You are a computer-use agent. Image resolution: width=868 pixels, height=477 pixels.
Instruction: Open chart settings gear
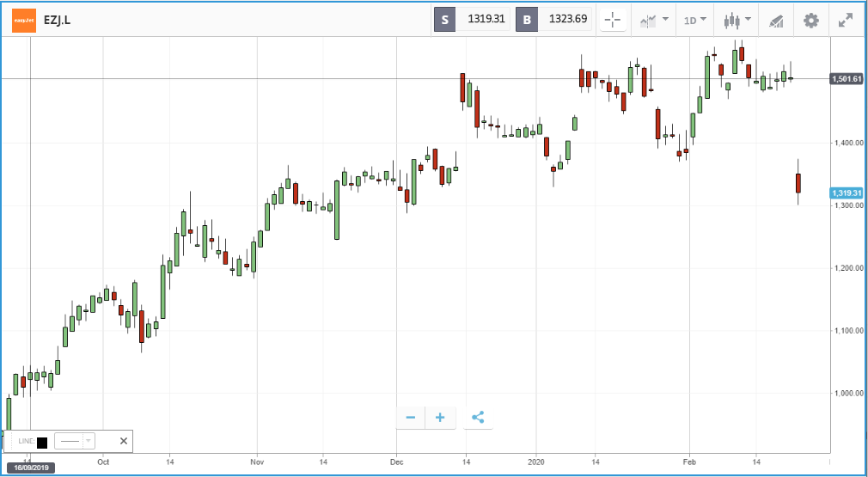point(811,21)
